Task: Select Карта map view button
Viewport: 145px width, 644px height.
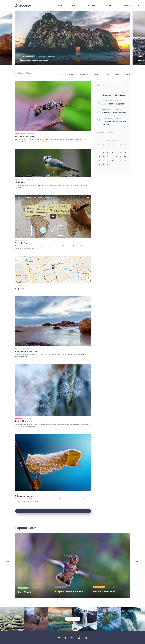Action: click(18, 258)
